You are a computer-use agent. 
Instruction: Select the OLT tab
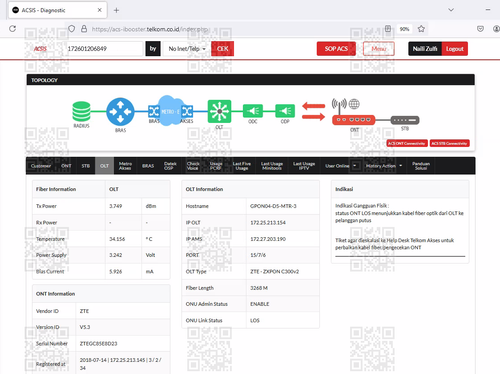click(104, 166)
